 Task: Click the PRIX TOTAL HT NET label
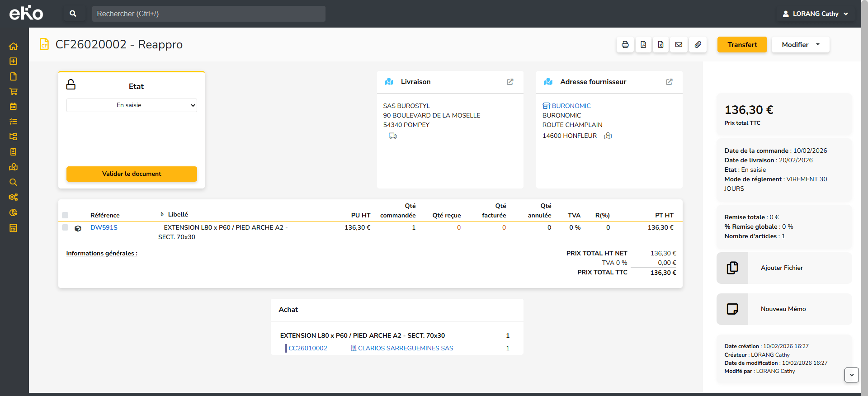597,253
